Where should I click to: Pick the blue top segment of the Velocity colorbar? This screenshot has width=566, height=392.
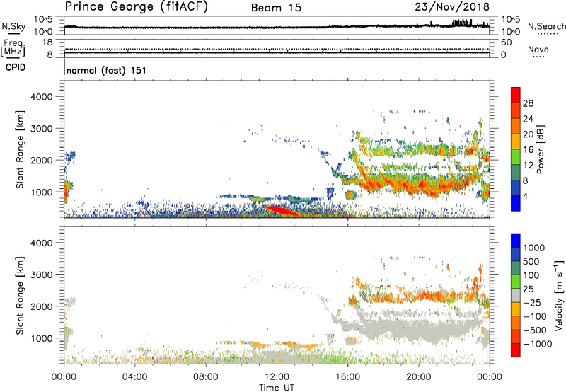(516, 241)
